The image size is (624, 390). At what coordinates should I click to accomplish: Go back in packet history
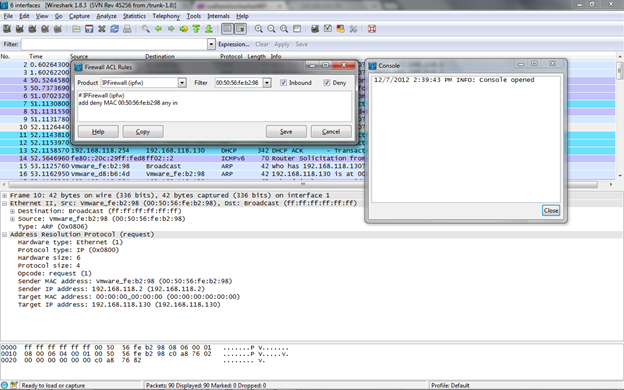pyautogui.click(x=158, y=29)
